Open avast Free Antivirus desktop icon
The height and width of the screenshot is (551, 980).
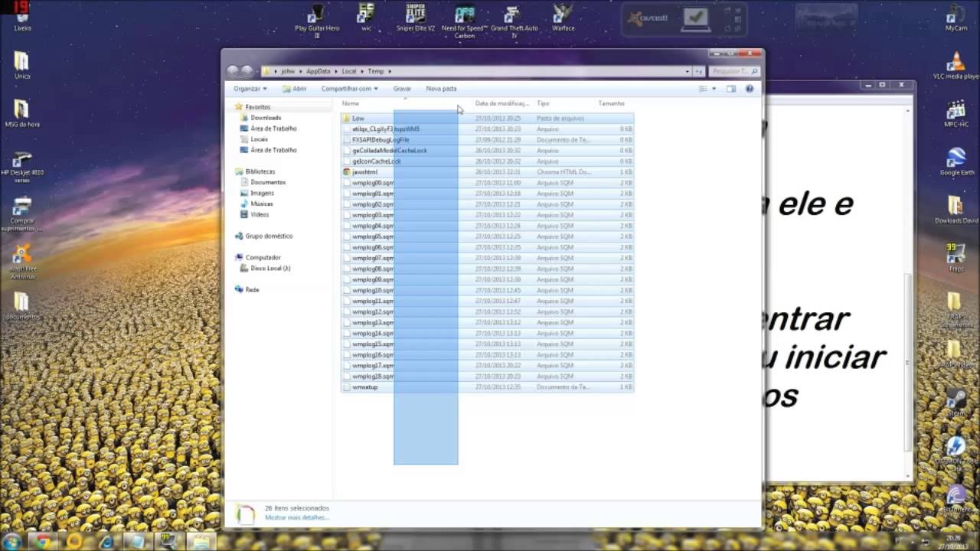click(x=22, y=261)
